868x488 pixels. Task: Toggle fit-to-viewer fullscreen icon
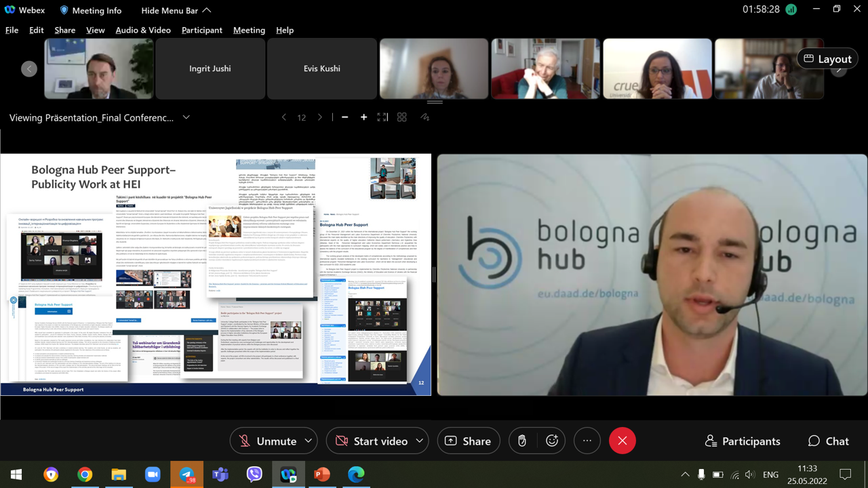pos(382,117)
